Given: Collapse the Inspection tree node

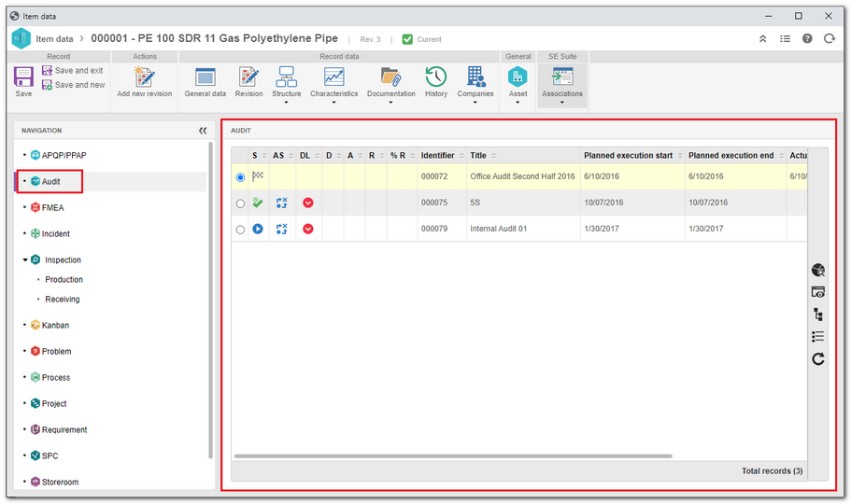Looking at the screenshot, I should pos(25,259).
